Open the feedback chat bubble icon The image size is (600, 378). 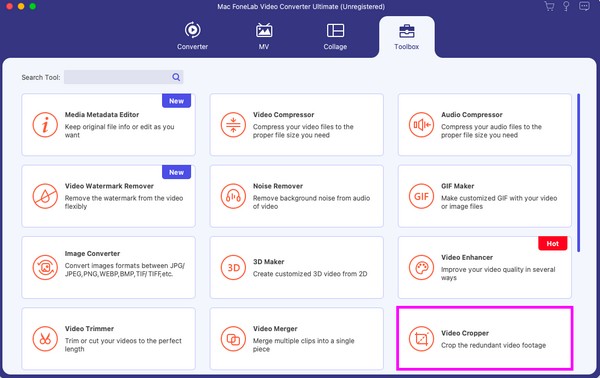click(584, 7)
